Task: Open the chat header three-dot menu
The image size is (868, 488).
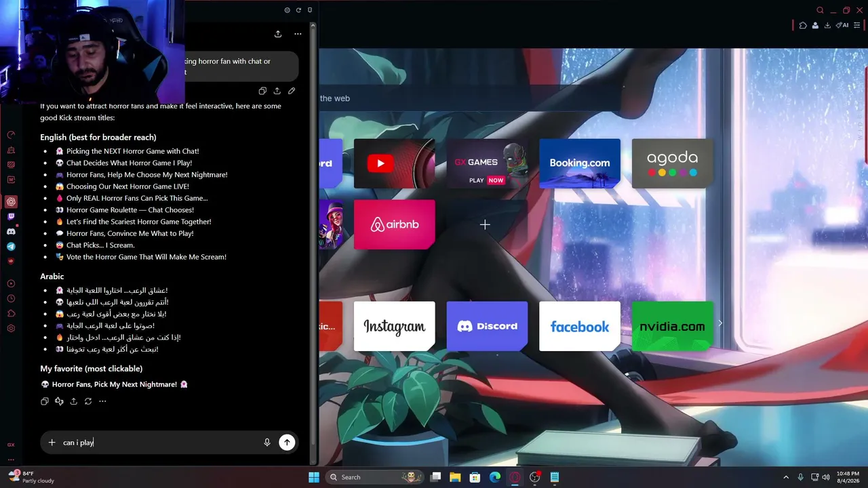Action: click(x=298, y=34)
